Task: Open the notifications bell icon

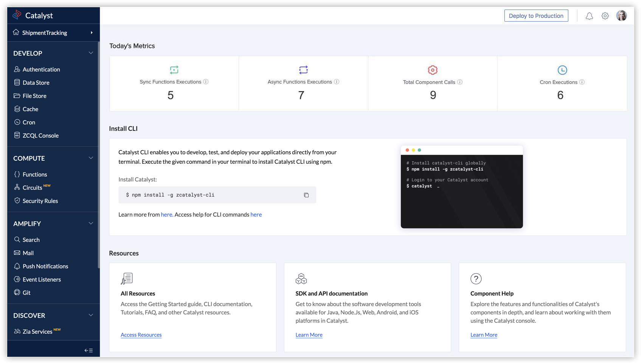Action: (589, 16)
